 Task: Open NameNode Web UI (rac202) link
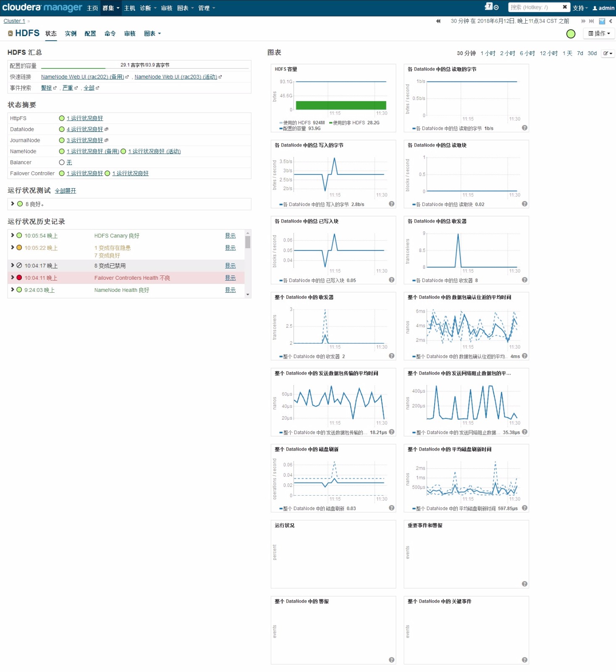(82, 77)
